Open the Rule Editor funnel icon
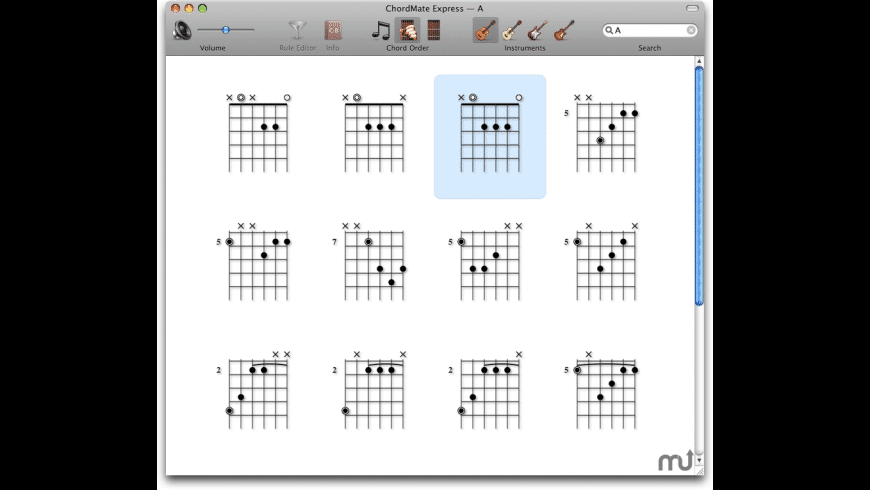This screenshot has height=490, width=870. (297, 30)
